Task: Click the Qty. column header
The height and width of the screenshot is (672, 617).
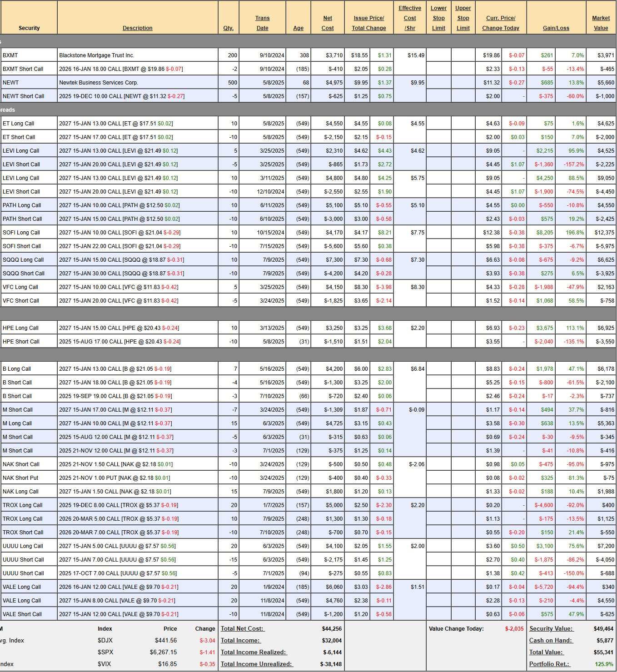Action: [x=228, y=28]
